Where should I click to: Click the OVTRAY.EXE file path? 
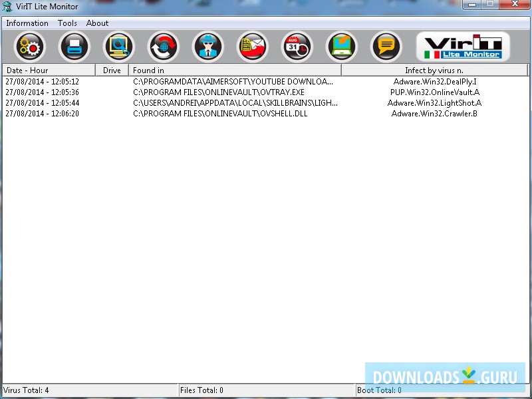coord(219,92)
